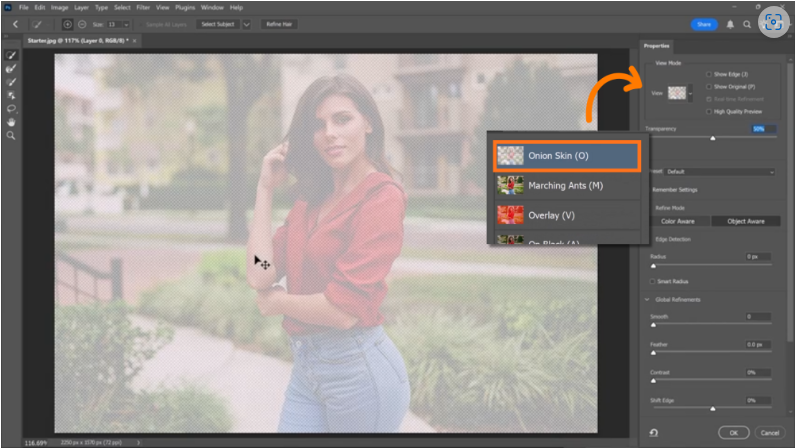The image size is (795, 448).
Task: Click the Radius value field
Action: point(758,257)
